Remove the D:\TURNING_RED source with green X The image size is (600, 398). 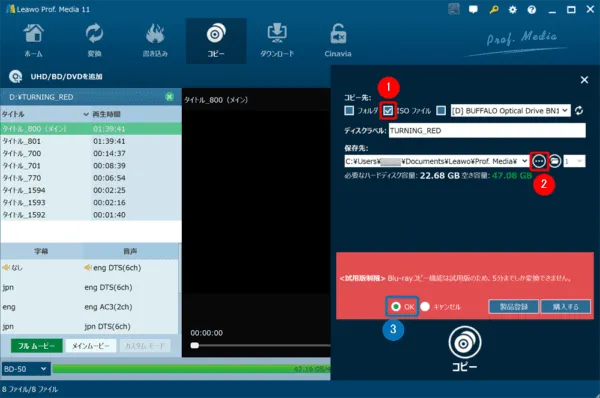(x=170, y=97)
